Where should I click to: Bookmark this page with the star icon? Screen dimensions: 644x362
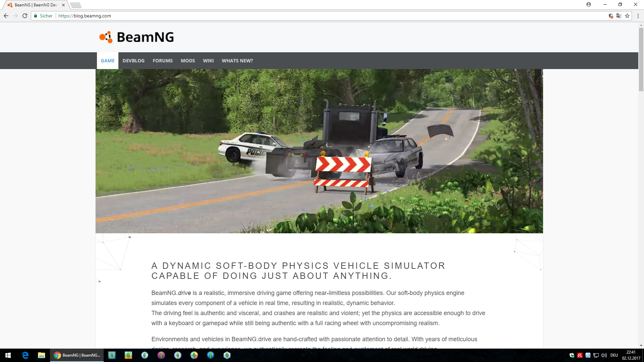point(627,16)
